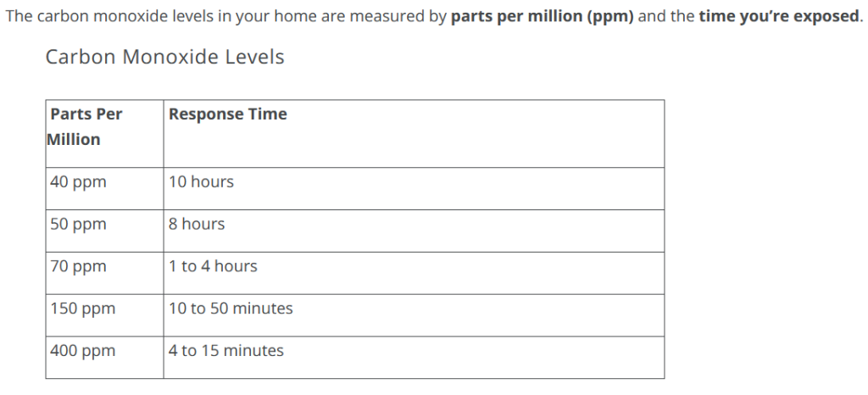Select the "4 to 15 minutes" cell
Image resolution: width=868 pixels, height=395 pixels.
tap(226, 351)
